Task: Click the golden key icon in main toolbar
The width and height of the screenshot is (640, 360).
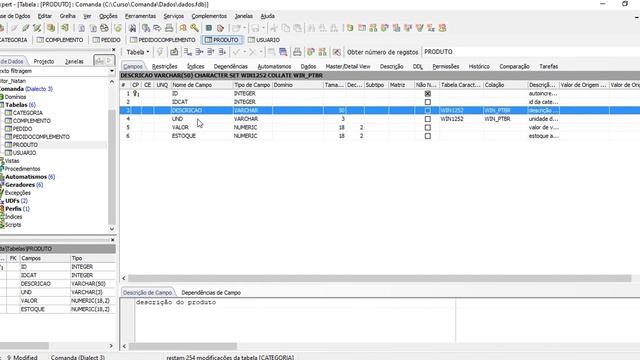Action: (194, 28)
